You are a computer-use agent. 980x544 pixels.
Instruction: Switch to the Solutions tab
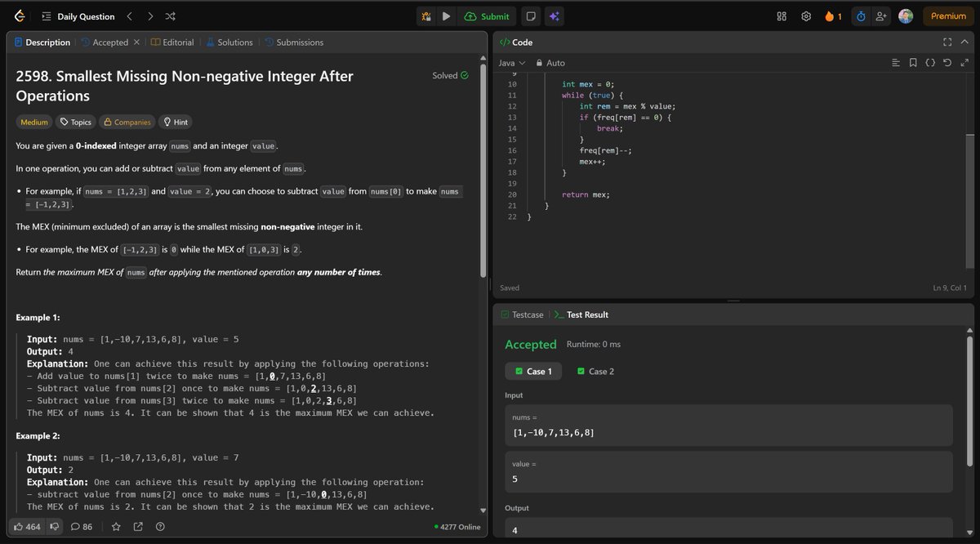click(x=229, y=42)
